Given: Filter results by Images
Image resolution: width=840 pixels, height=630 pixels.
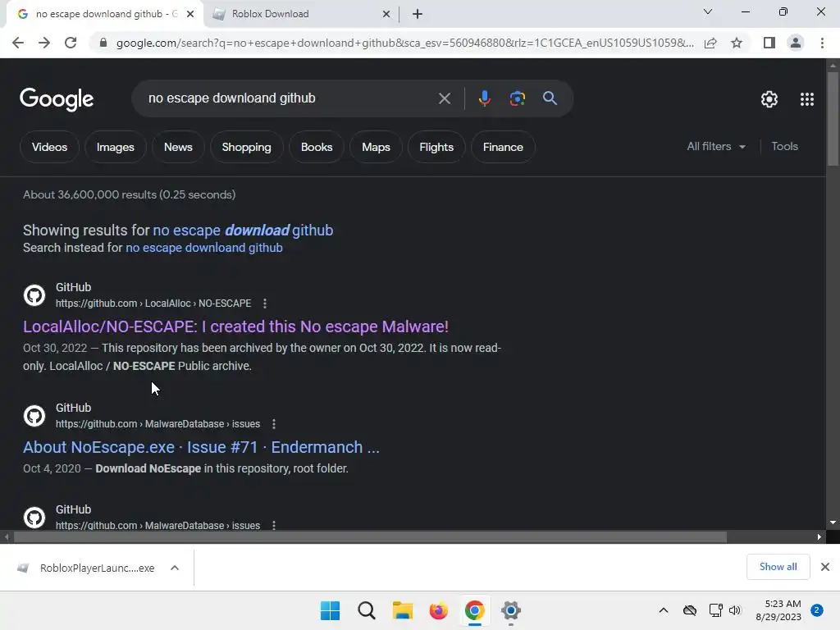Looking at the screenshot, I should click(x=115, y=148).
